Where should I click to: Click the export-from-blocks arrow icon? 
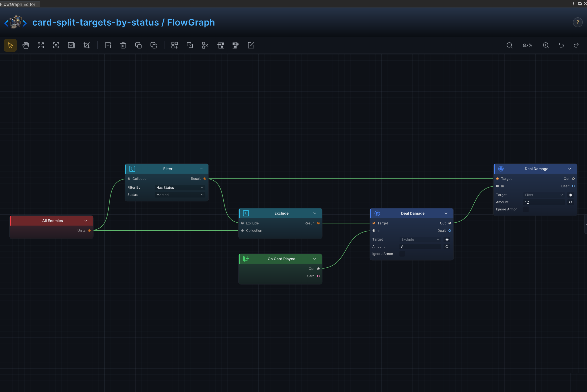tap(236, 45)
